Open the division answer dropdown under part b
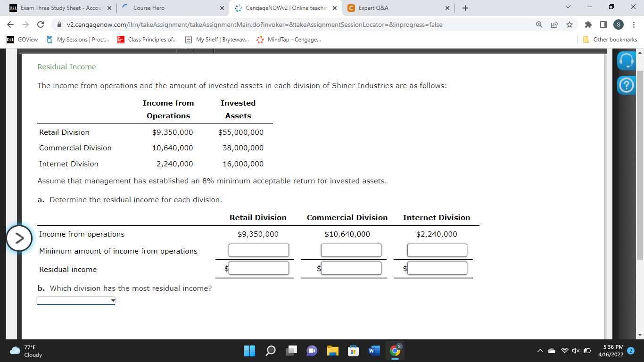The width and height of the screenshot is (644, 362). pos(75,300)
